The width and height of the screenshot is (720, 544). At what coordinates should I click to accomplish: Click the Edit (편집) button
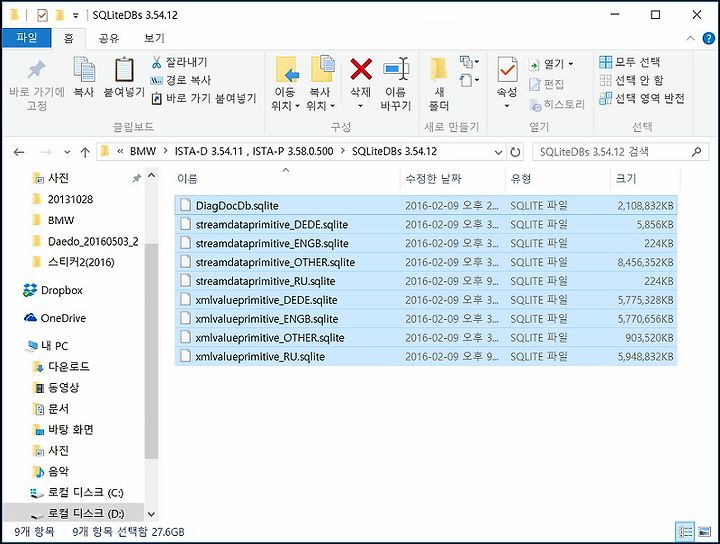546,84
